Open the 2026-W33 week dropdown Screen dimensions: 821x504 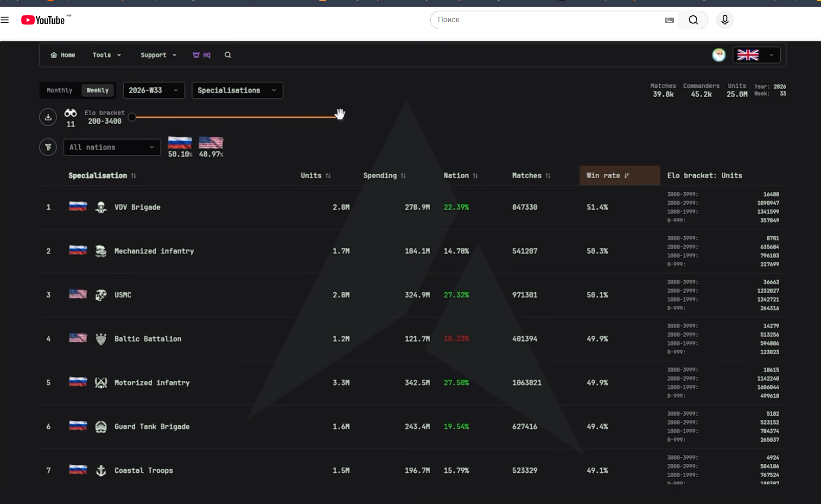pyautogui.click(x=154, y=90)
